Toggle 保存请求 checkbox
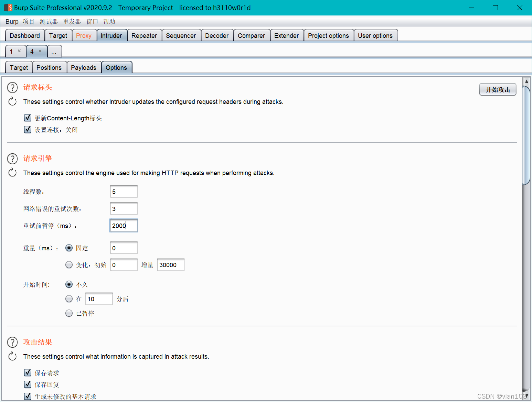Image resolution: width=532 pixels, height=402 pixels. tap(28, 373)
